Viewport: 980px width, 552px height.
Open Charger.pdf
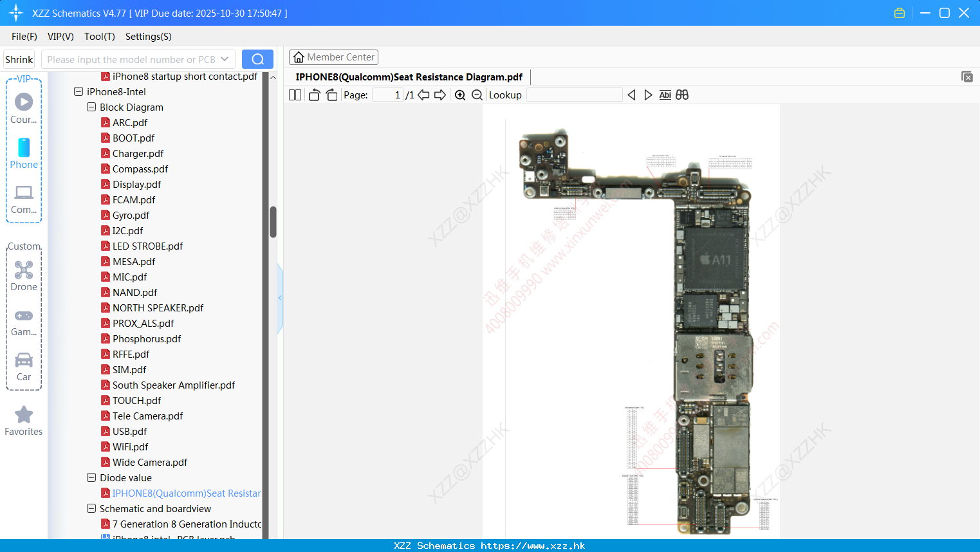tap(138, 153)
